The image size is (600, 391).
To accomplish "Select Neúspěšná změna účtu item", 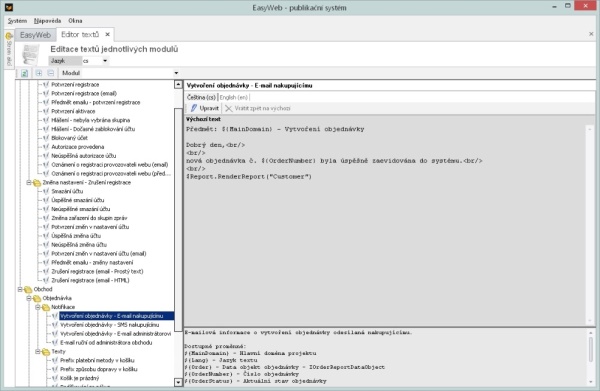I will [x=79, y=245].
